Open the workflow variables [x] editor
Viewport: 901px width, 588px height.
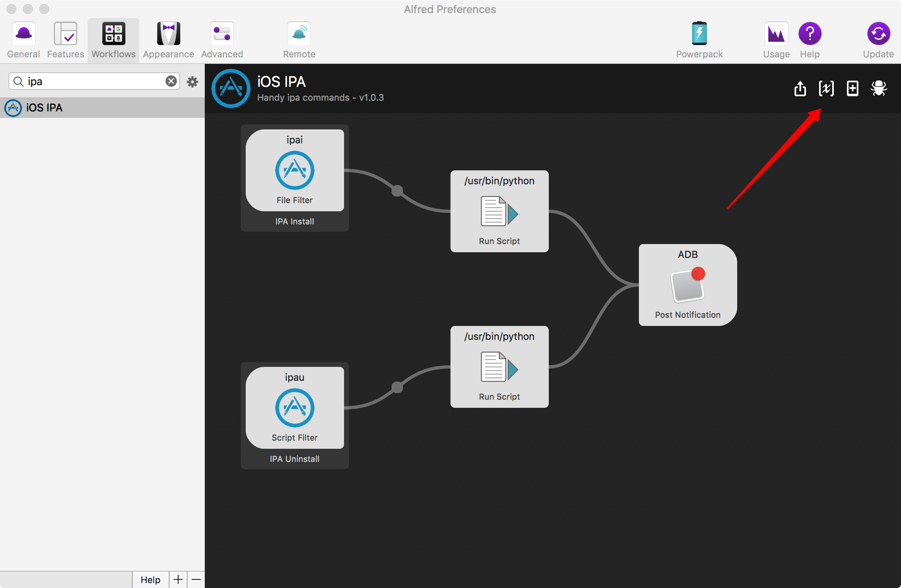(826, 88)
